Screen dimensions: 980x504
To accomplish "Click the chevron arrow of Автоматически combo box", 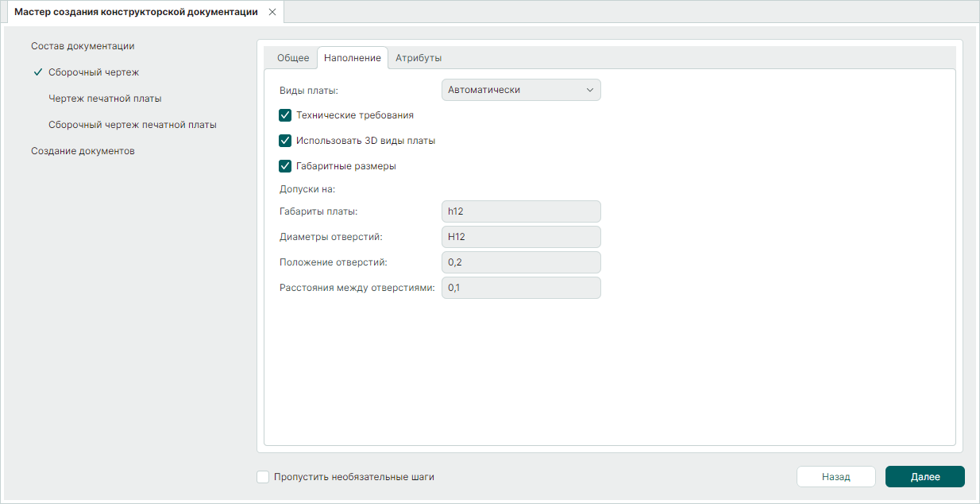I will [x=590, y=90].
